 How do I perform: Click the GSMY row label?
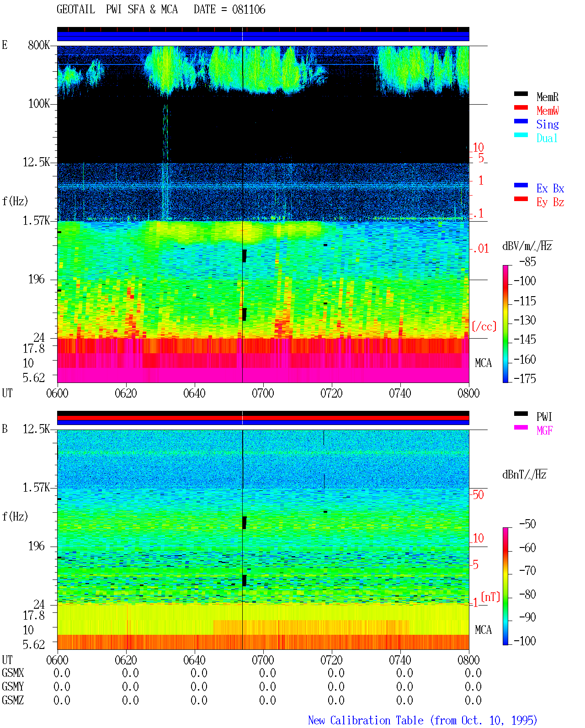click(x=13, y=687)
